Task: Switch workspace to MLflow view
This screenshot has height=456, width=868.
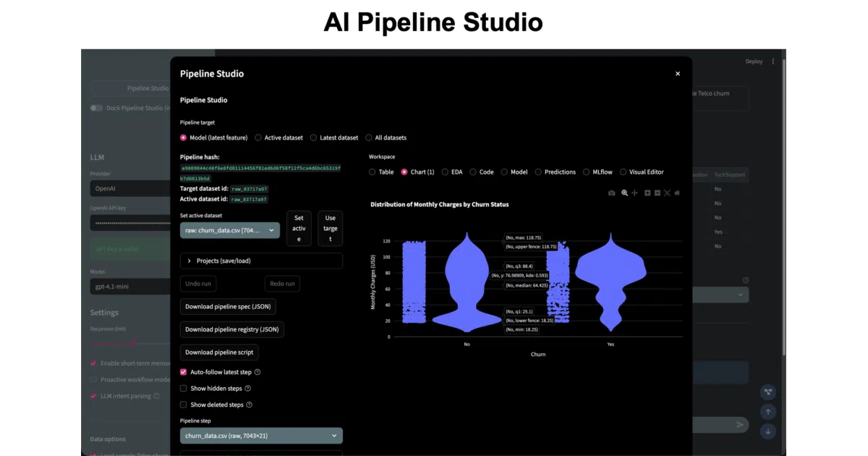Action: pos(597,172)
